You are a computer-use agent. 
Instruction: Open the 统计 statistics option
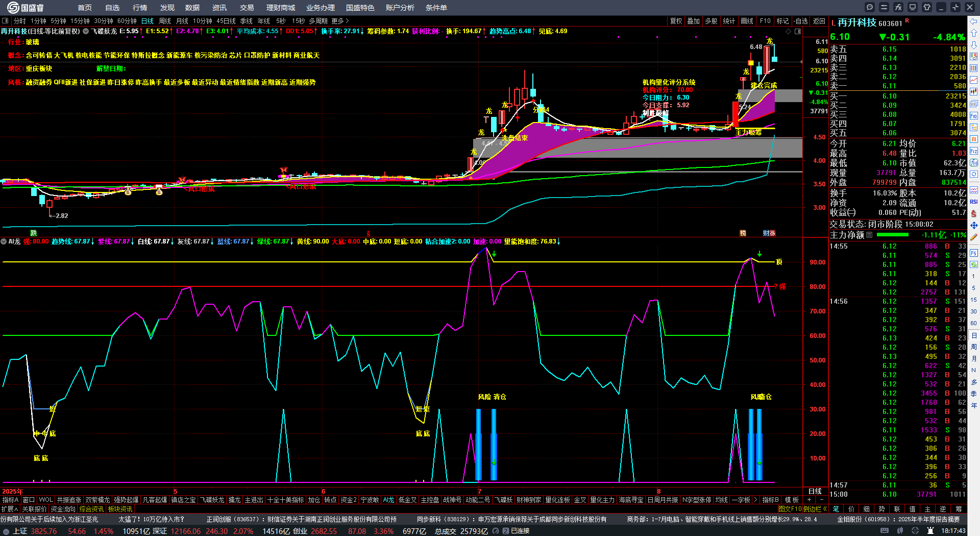click(x=729, y=21)
